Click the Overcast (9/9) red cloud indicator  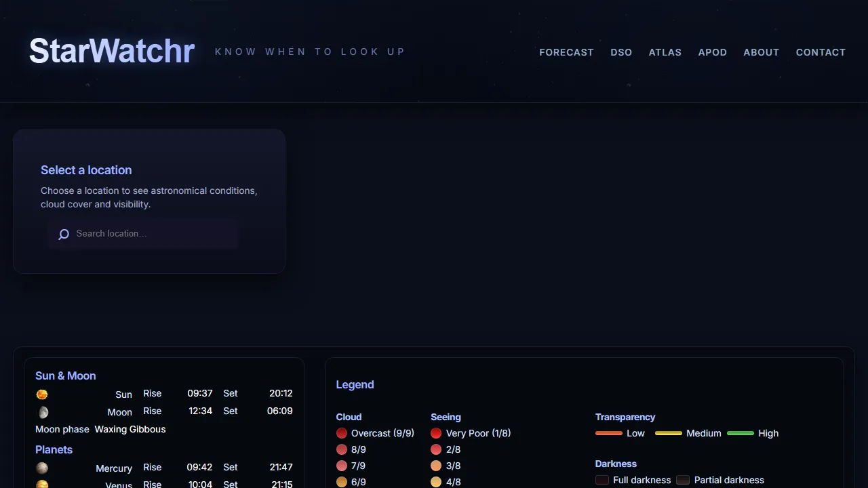coord(341,433)
